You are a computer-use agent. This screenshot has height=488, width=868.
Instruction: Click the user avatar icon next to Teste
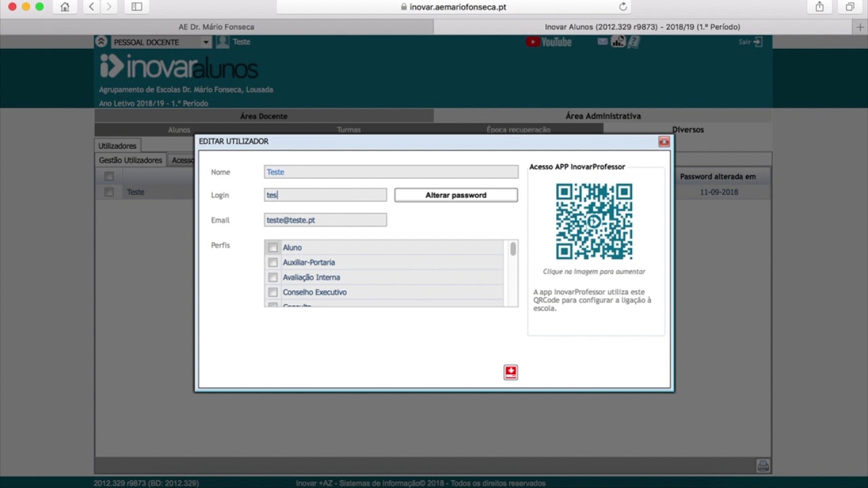[222, 42]
